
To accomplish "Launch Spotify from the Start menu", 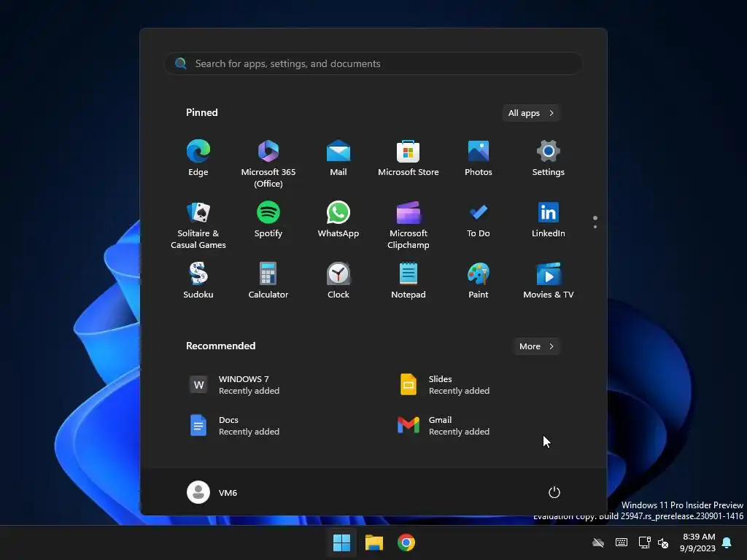I will (268, 220).
